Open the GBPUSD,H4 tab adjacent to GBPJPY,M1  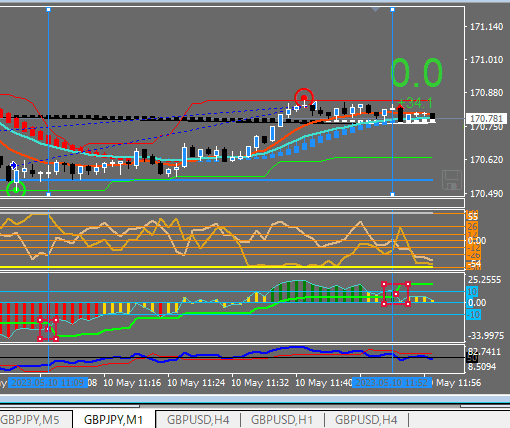pyautogui.click(x=198, y=420)
